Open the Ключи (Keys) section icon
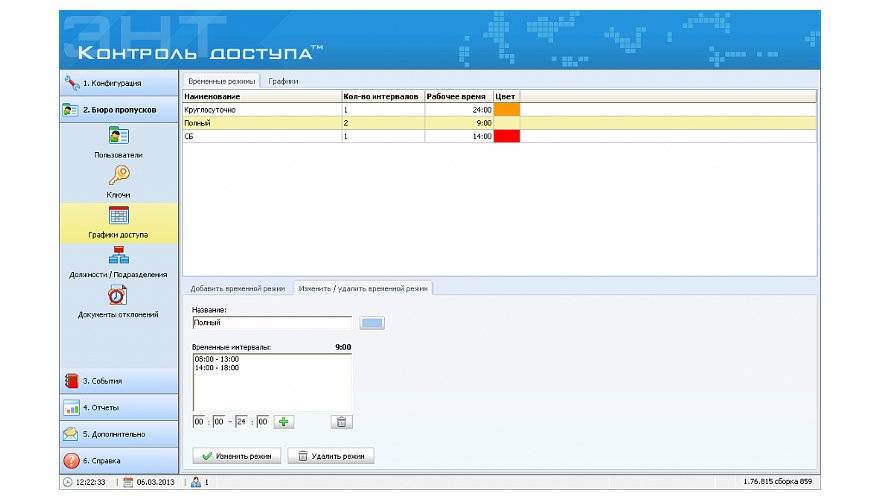 pos(118,175)
